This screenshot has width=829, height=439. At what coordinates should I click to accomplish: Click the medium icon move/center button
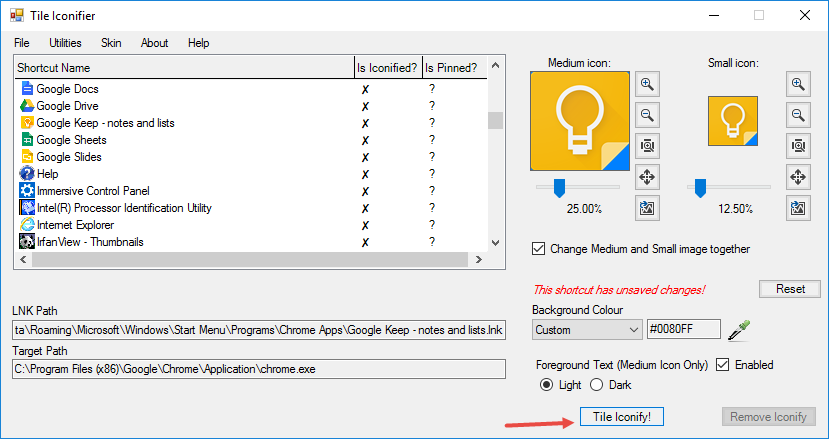click(647, 177)
